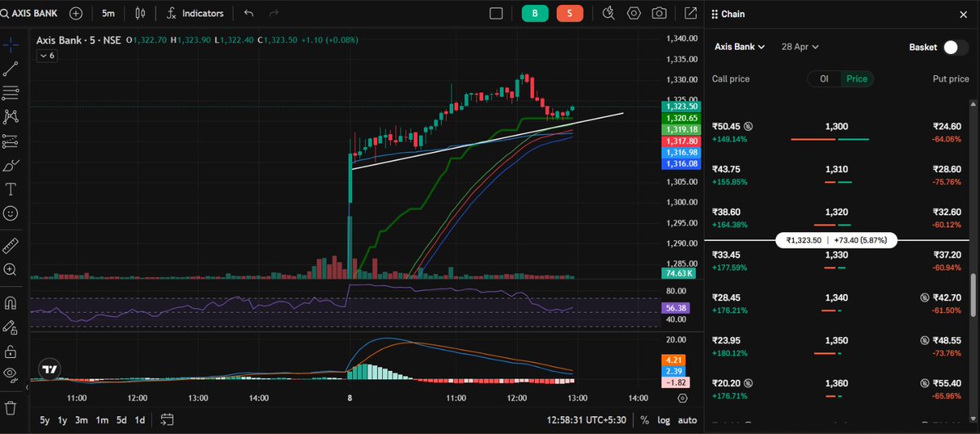980x434 pixels.
Task: Open the 28 Apr expiry dropdown
Action: [800, 47]
